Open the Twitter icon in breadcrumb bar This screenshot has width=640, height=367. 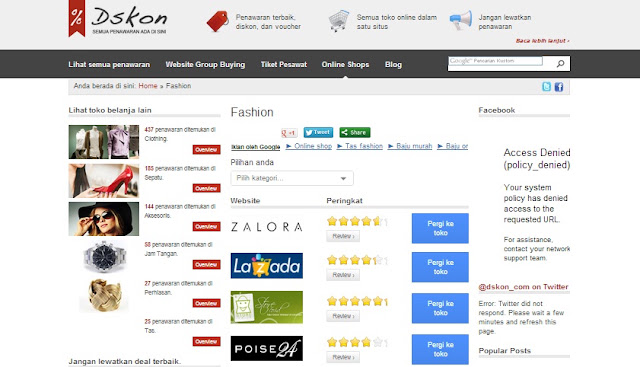tap(546, 87)
